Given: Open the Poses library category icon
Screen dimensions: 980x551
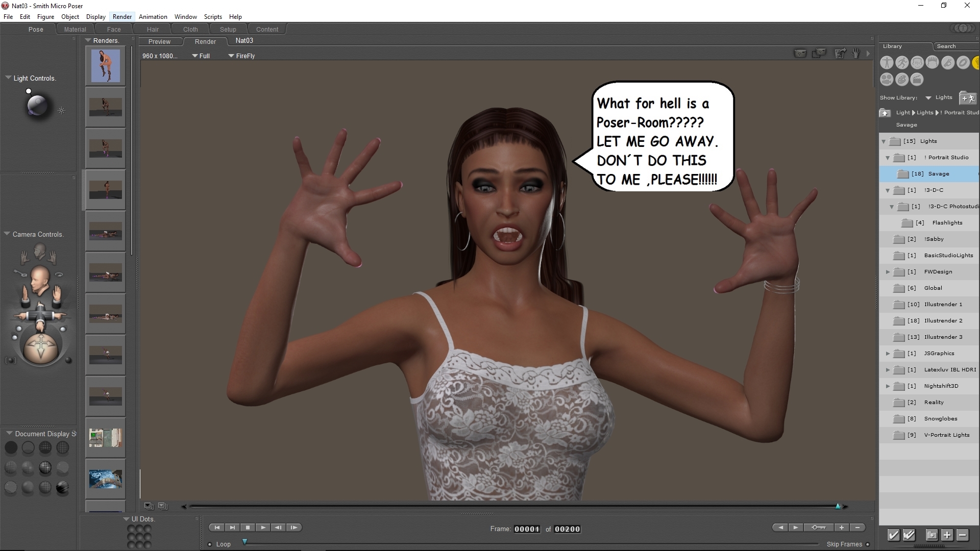Looking at the screenshot, I should pos(902,63).
